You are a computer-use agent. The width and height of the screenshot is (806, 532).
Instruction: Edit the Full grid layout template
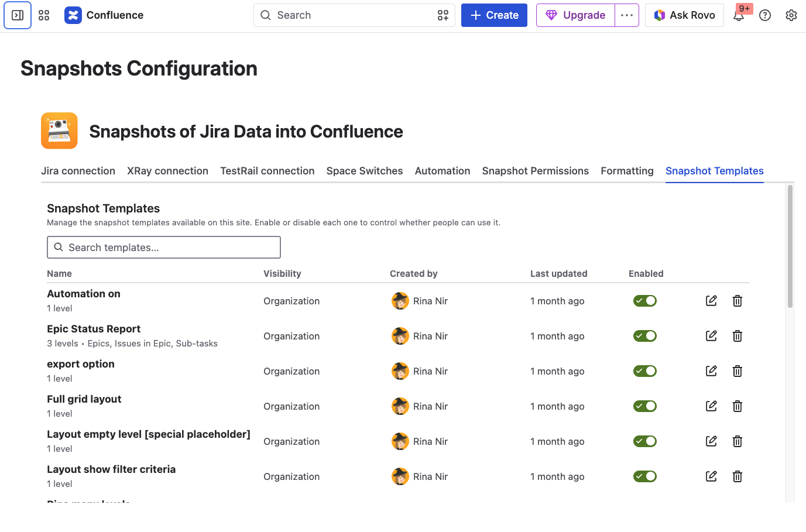(711, 406)
